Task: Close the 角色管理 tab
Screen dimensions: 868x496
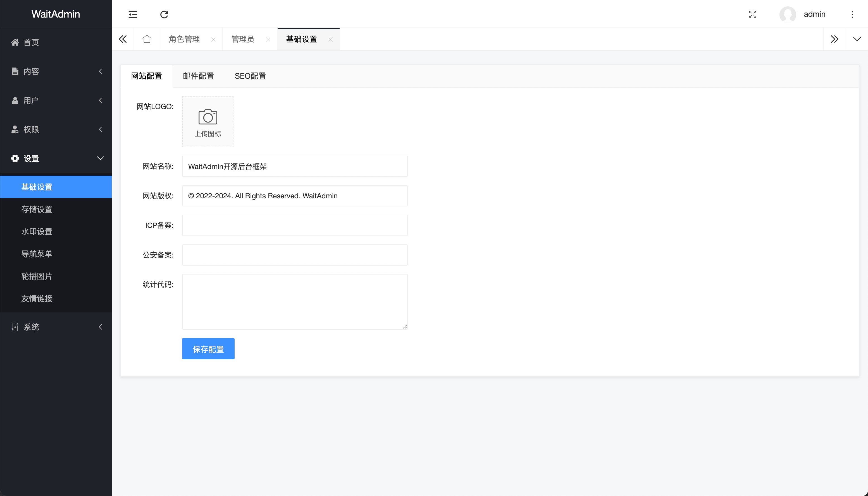Action: [x=213, y=39]
